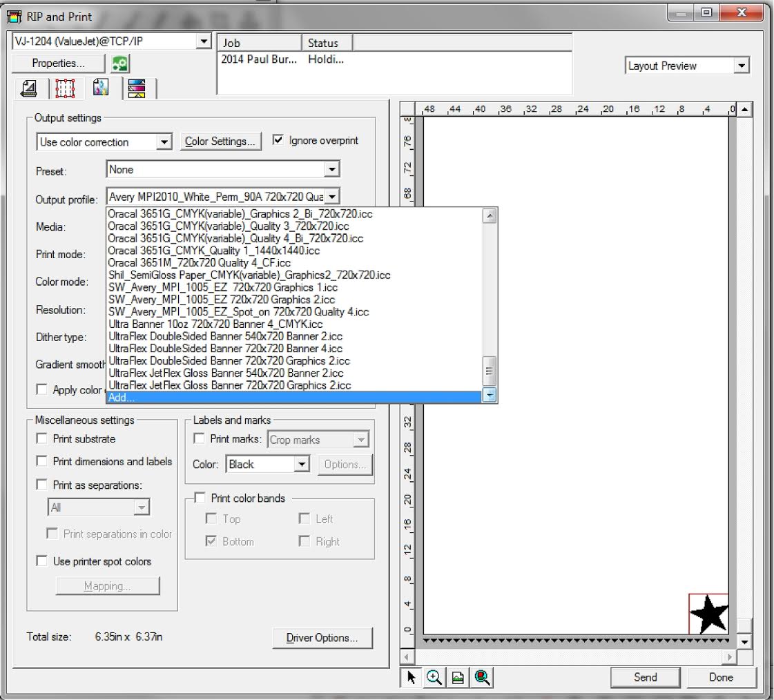Viewport: 774px width, 700px height.
Task: Enable Print substrate checkbox
Action: 42,438
